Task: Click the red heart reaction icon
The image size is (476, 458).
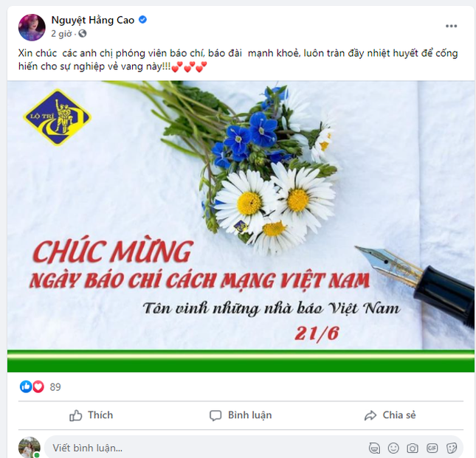Action: pyautogui.click(x=38, y=386)
